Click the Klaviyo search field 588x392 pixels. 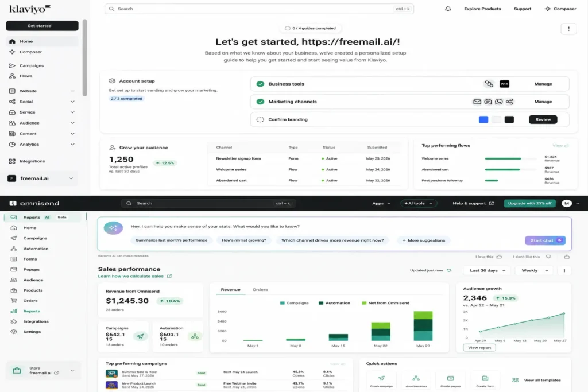259,9
